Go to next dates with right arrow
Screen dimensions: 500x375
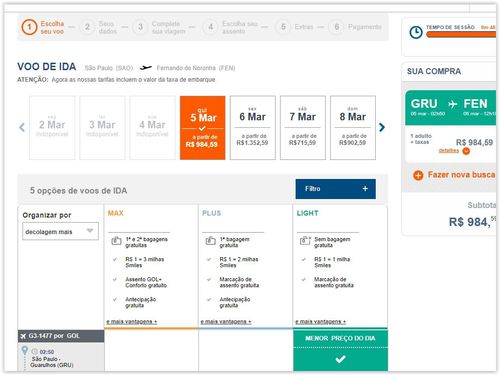(x=382, y=127)
